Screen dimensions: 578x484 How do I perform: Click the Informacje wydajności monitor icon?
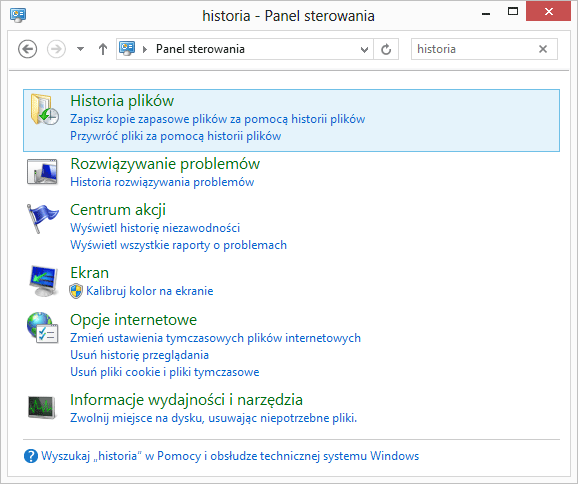(x=42, y=407)
